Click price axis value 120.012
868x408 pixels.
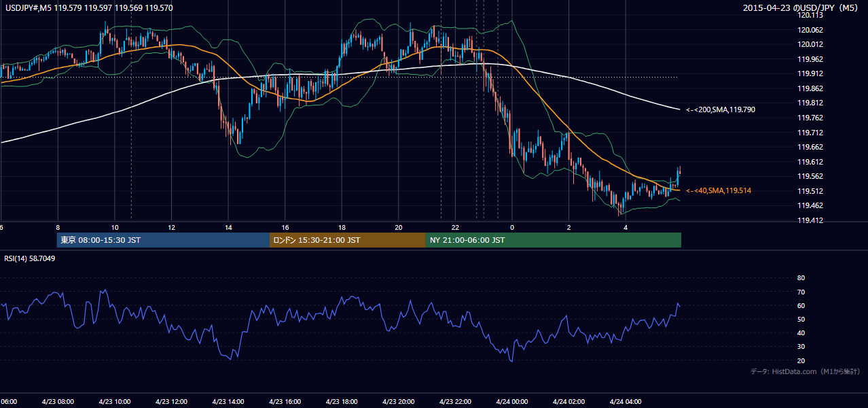point(811,44)
